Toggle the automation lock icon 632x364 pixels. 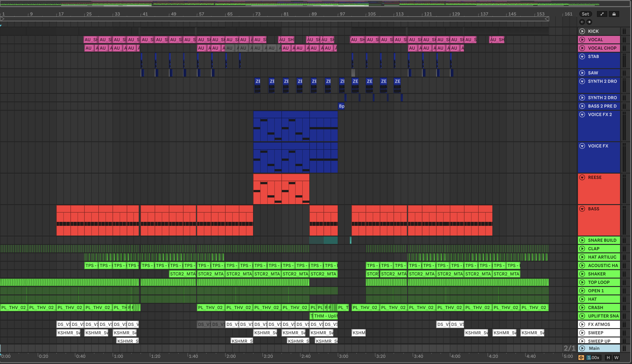(x=614, y=14)
